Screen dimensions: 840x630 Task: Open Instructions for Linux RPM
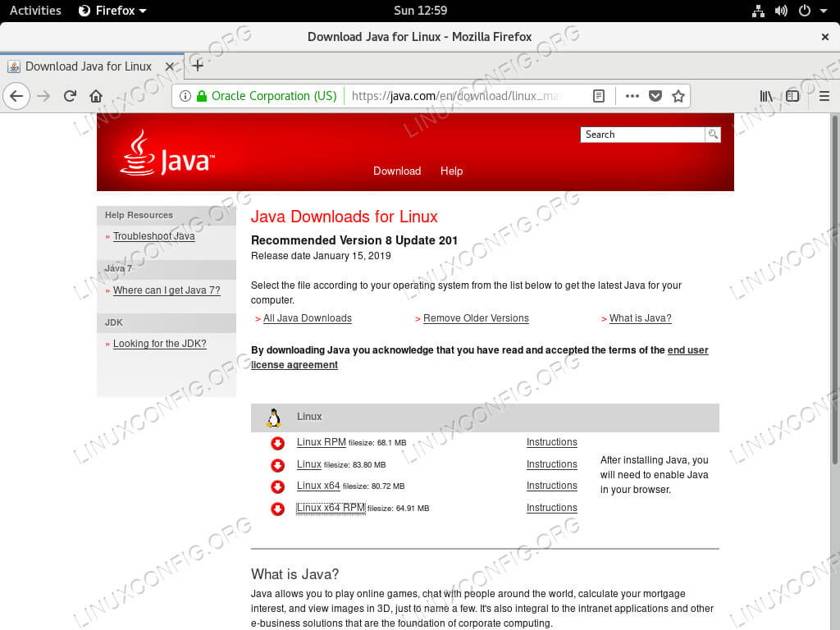552,442
